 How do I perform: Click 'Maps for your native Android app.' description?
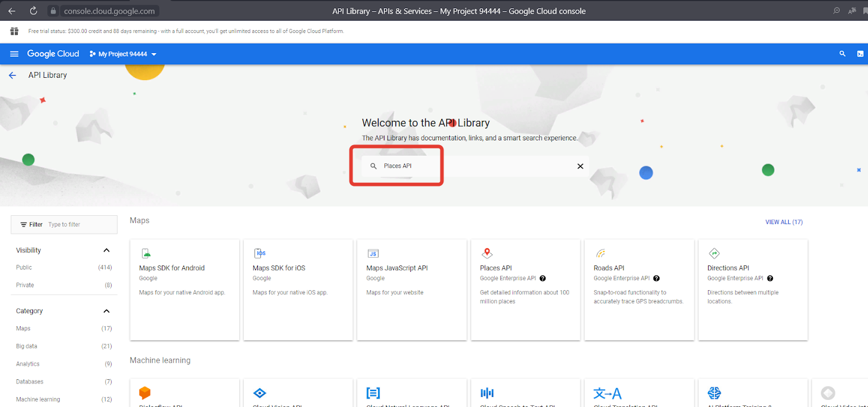click(182, 293)
